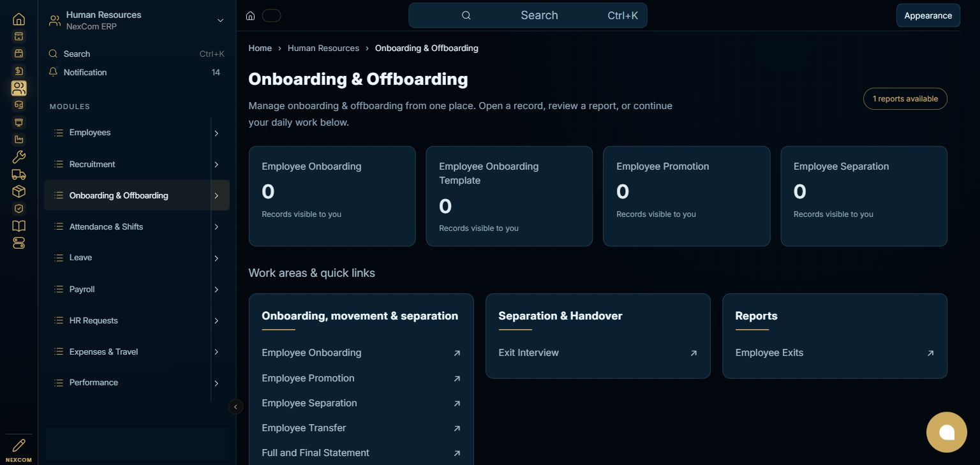This screenshot has height=465, width=980.
Task: Open the Employee Separation records card
Action: pos(864,196)
